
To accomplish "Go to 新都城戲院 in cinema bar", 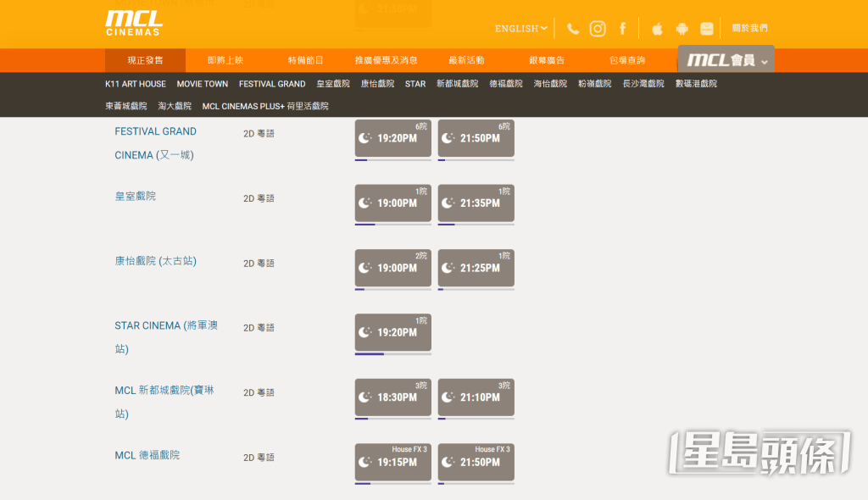I will point(457,84).
